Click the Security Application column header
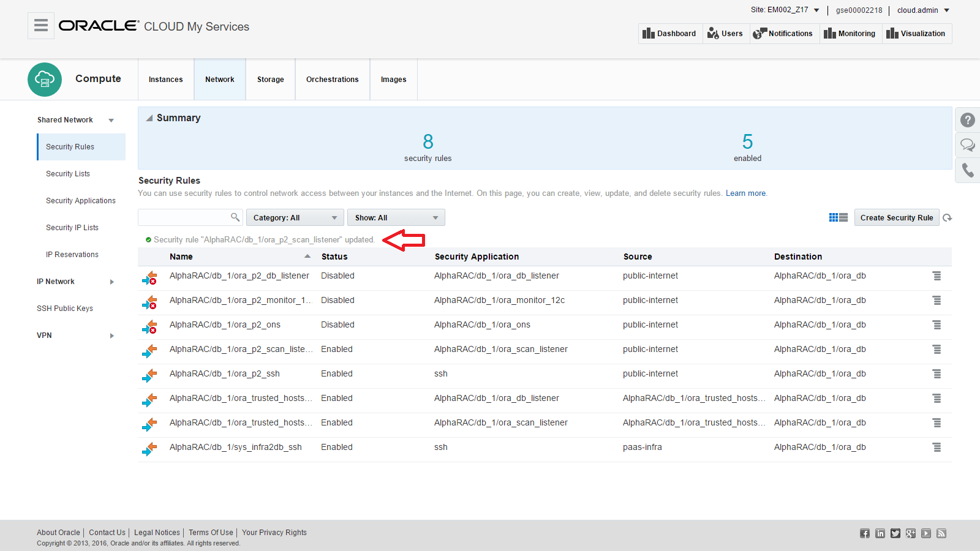Screen dimensions: 980x551 477,257
